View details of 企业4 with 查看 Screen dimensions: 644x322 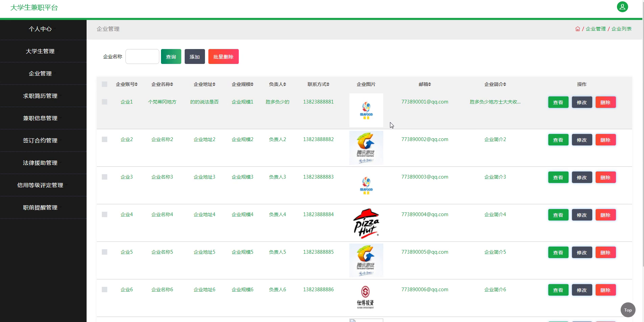tap(558, 215)
